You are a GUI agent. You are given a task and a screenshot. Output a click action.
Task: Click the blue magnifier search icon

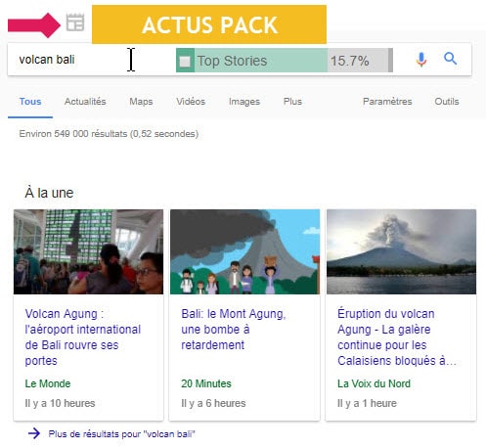(450, 59)
